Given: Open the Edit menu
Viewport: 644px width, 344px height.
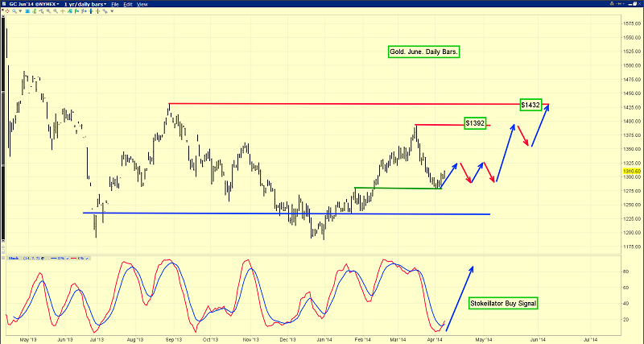Looking at the screenshot, I should click(x=128, y=4).
